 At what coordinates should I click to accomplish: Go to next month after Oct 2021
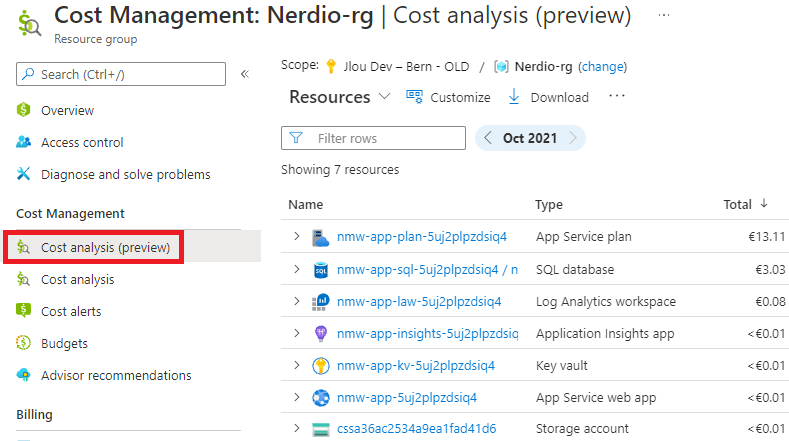point(573,137)
